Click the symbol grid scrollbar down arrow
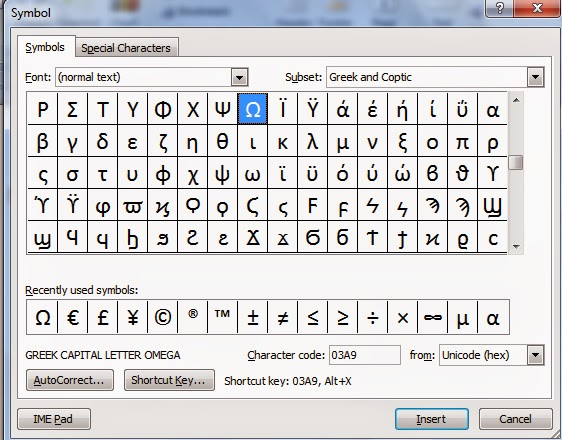This screenshot has height=440, width=562. pyautogui.click(x=516, y=247)
